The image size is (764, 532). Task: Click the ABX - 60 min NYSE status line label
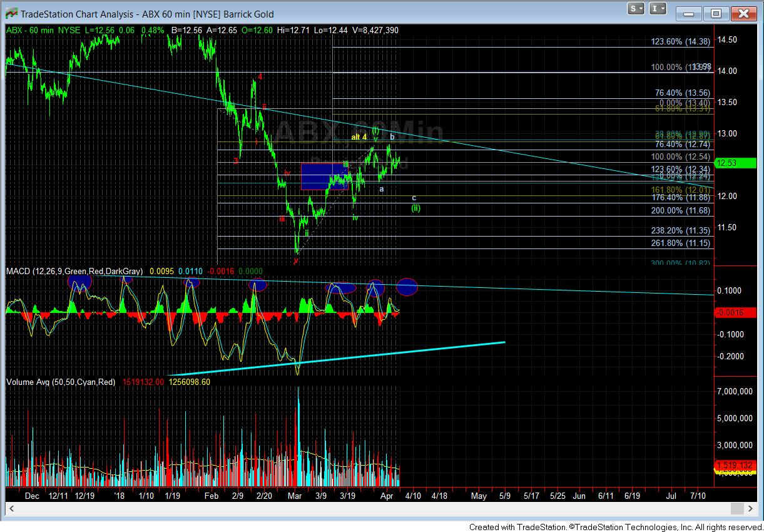coord(43,30)
